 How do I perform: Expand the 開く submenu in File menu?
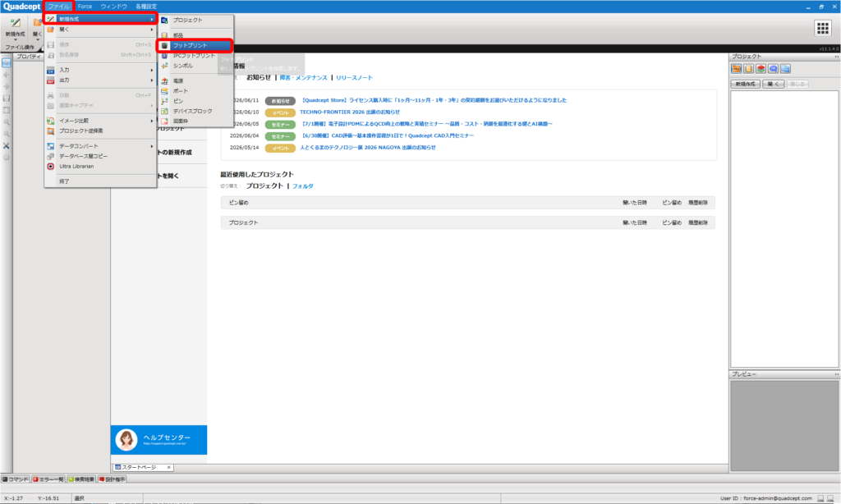[x=100, y=30]
